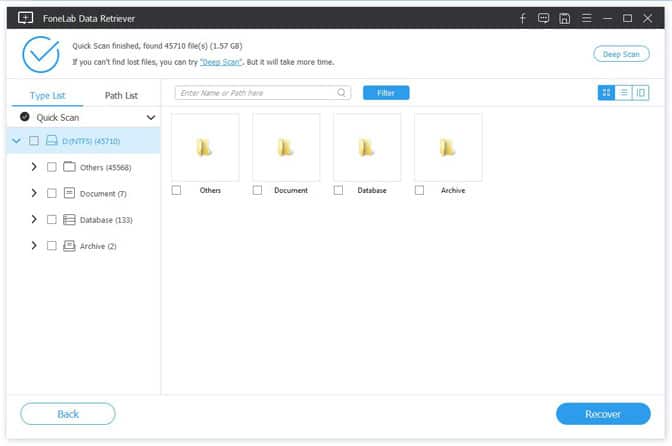This screenshot has width=672, height=446.
Task: Open the Facebook link icon
Action: tap(522, 18)
